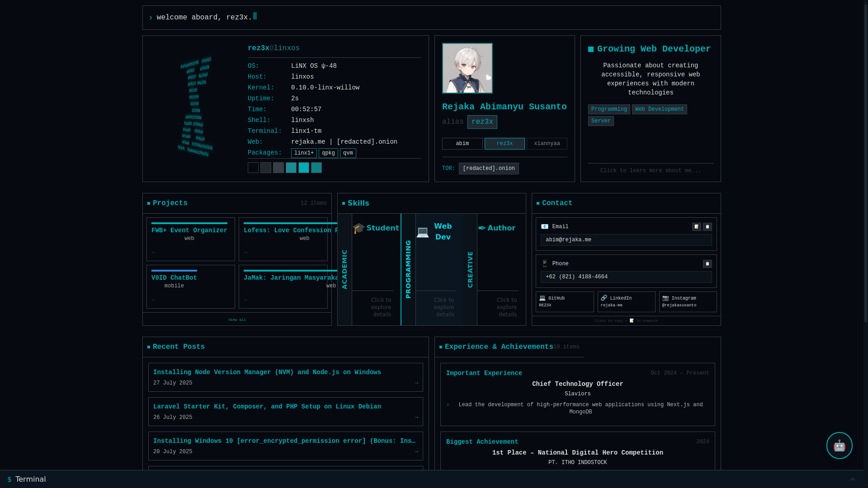Image resolution: width=868 pixels, height=488 pixels.
Task: Open the Installing Windows 10 post
Action: coord(286,446)
